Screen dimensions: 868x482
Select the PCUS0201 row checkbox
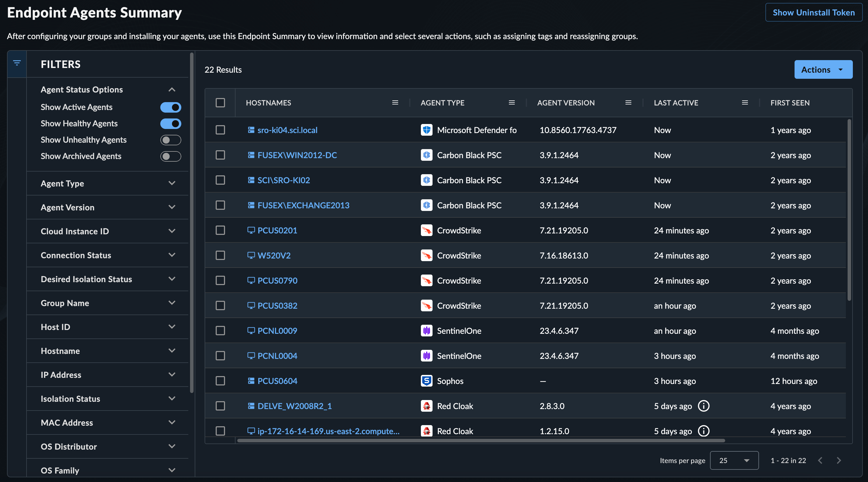[x=220, y=230]
